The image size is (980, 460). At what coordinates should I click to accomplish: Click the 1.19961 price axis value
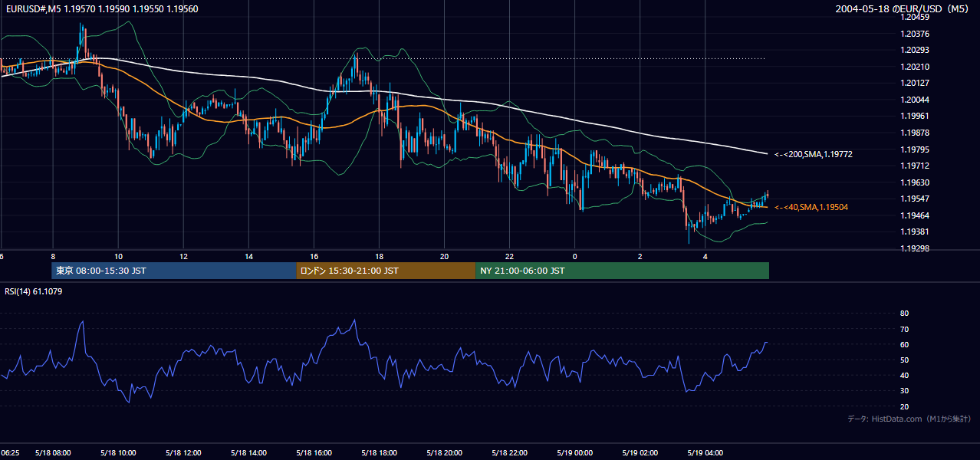pos(916,116)
